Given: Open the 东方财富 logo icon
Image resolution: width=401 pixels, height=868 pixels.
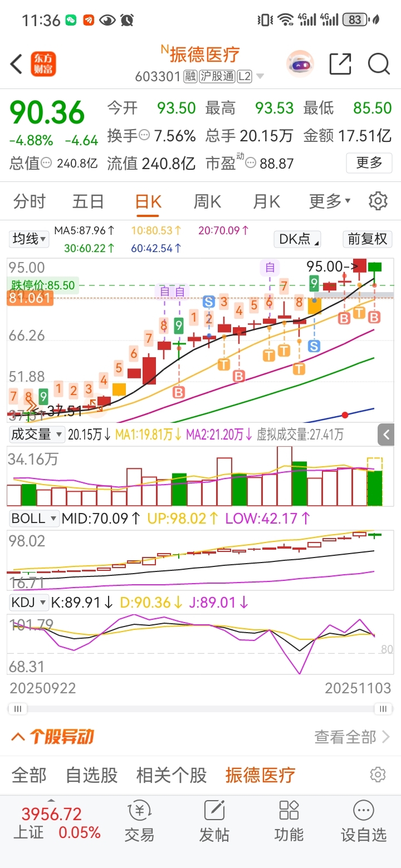Looking at the screenshot, I should click(43, 65).
